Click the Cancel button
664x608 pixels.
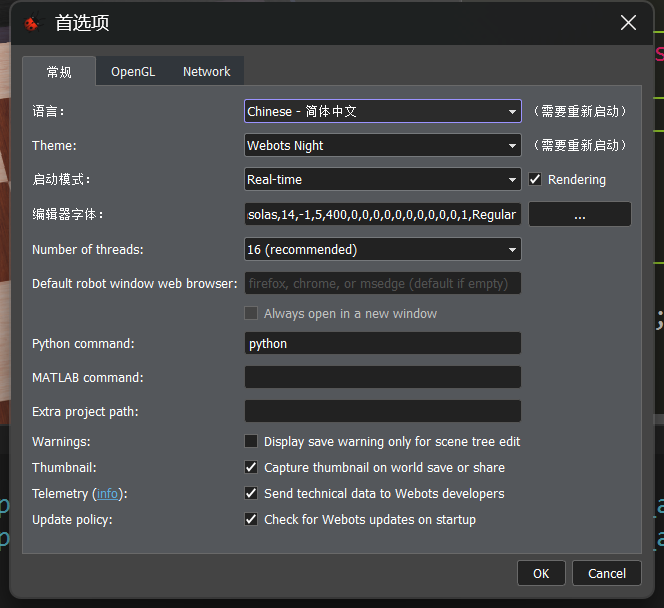coord(607,573)
